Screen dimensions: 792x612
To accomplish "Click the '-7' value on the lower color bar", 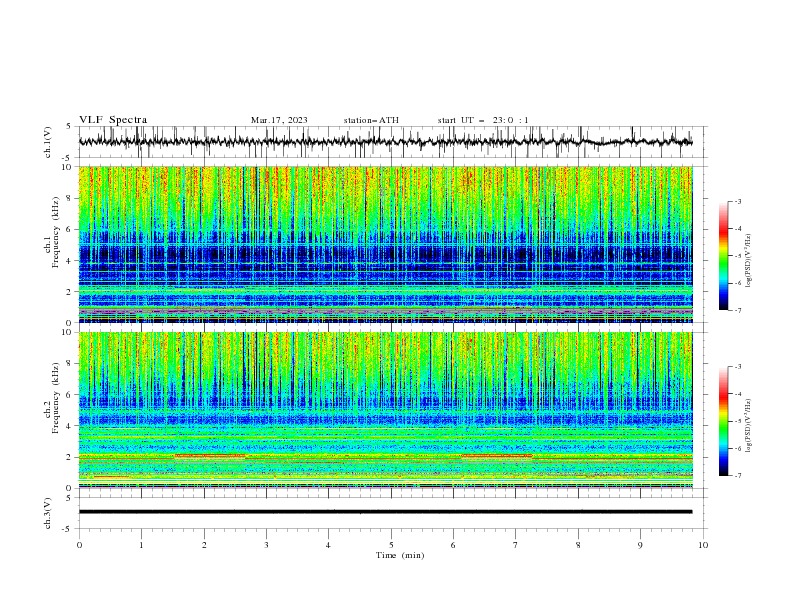I will click(738, 476).
